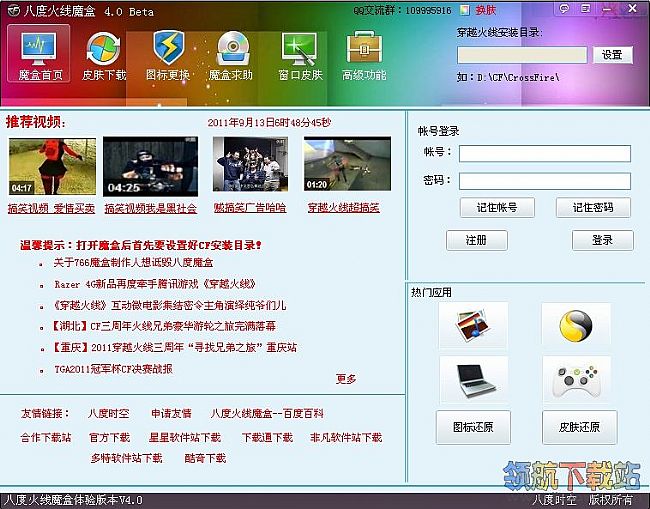The image size is (650, 509).
Task: Toggle the 记住帐号 remember account button
Action: coord(497,207)
